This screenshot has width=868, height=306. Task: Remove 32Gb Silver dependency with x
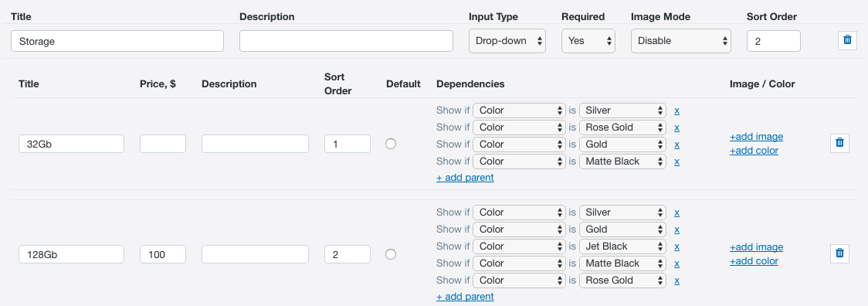click(676, 110)
